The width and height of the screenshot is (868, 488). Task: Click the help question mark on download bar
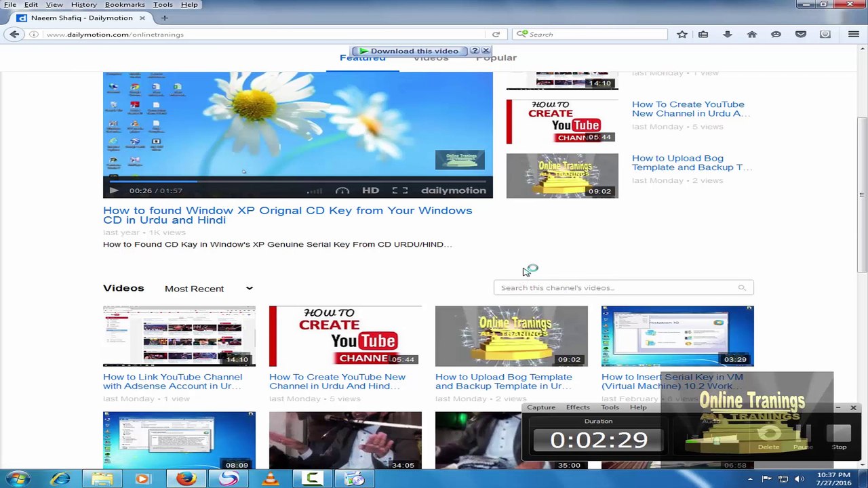(475, 51)
